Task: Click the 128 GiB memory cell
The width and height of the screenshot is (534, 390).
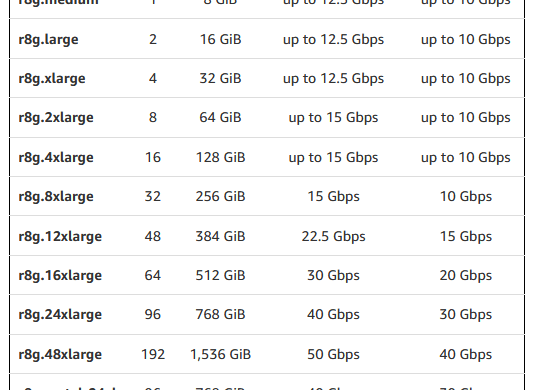Action: click(x=220, y=157)
